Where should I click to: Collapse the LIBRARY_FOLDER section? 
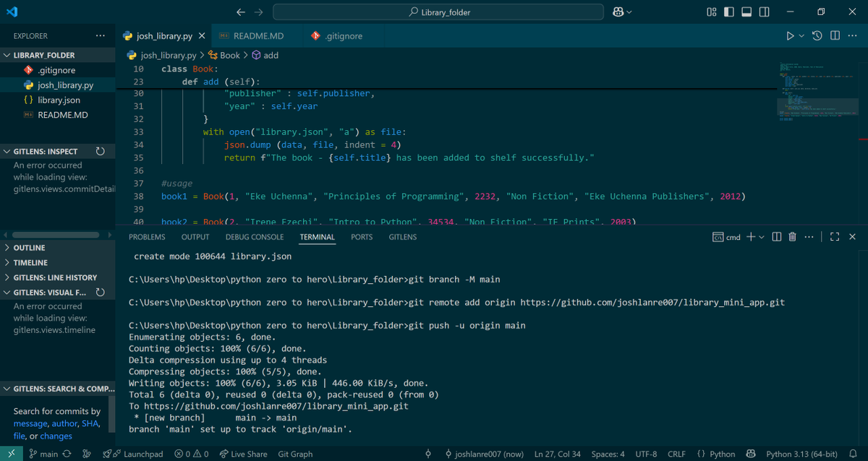(x=58, y=55)
